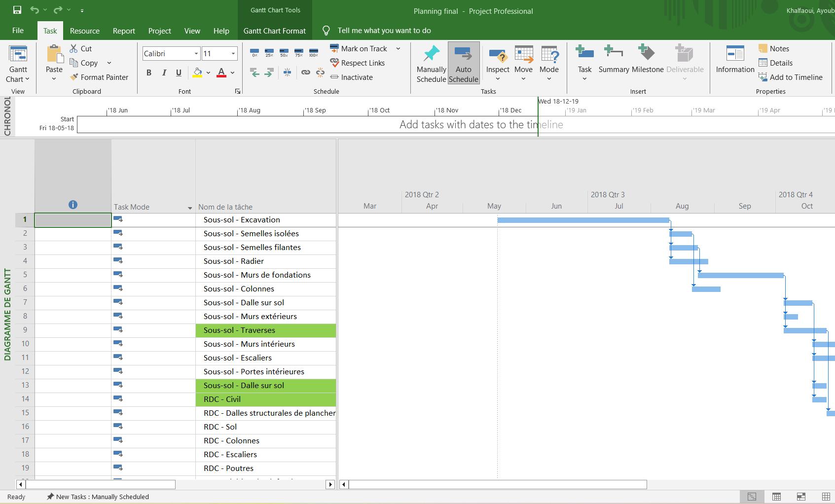Switch to Resource Sheet view in status bar
Screen dimensions: 835x504
pyautogui.click(x=826, y=497)
